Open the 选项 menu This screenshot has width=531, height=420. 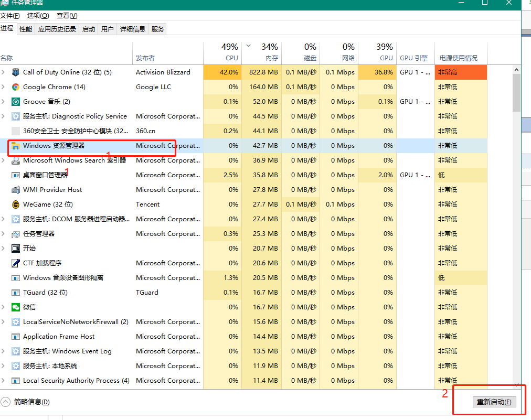(38, 16)
